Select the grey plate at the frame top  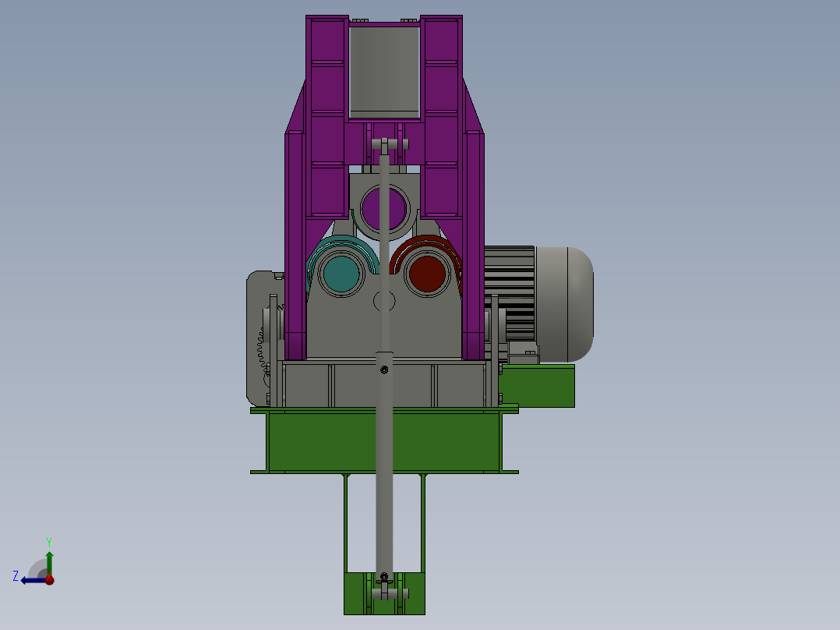[x=384, y=73]
